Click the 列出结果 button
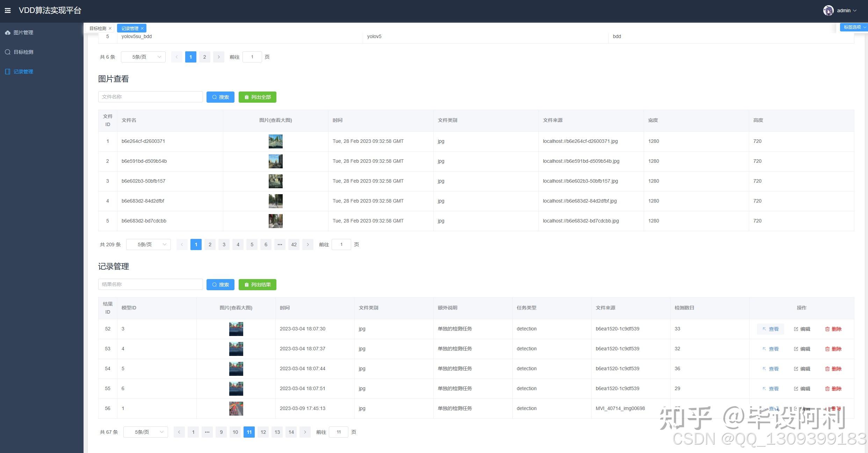Screen dimensions: 868x453 click(x=257, y=285)
